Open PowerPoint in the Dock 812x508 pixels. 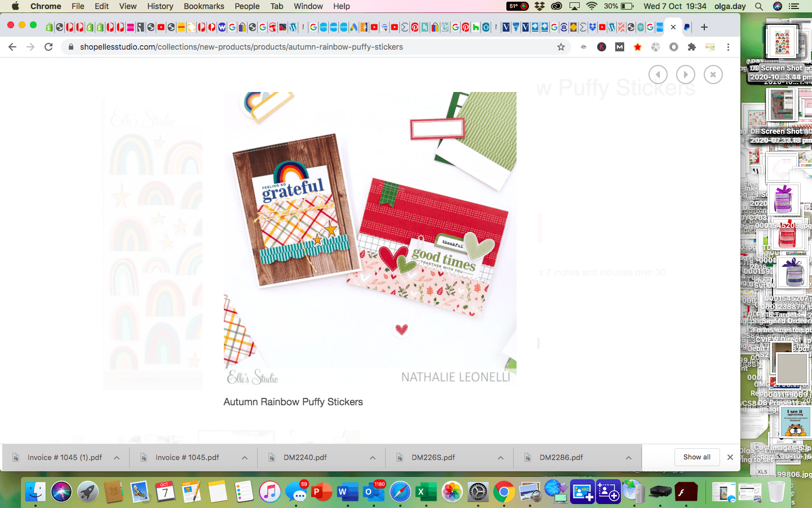click(321, 492)
